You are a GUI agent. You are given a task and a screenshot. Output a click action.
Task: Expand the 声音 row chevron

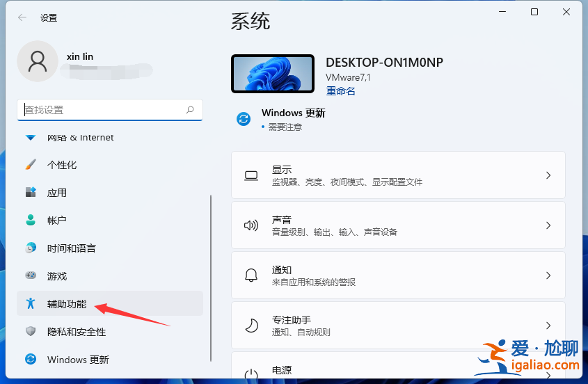[548, 225]
